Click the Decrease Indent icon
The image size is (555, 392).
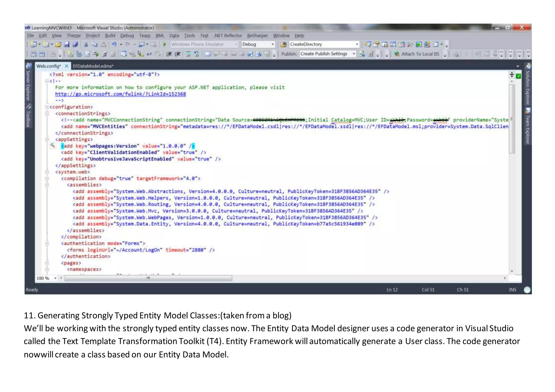click(169, 54)
